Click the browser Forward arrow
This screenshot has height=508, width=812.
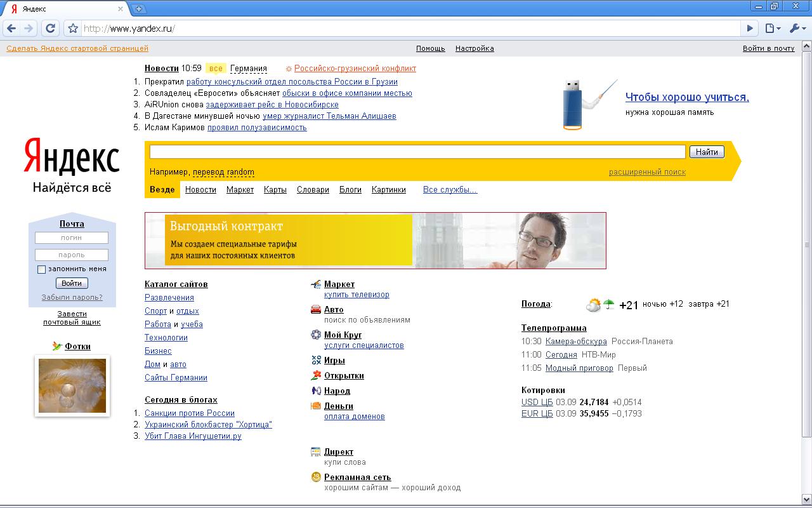[x=29, y=29]
